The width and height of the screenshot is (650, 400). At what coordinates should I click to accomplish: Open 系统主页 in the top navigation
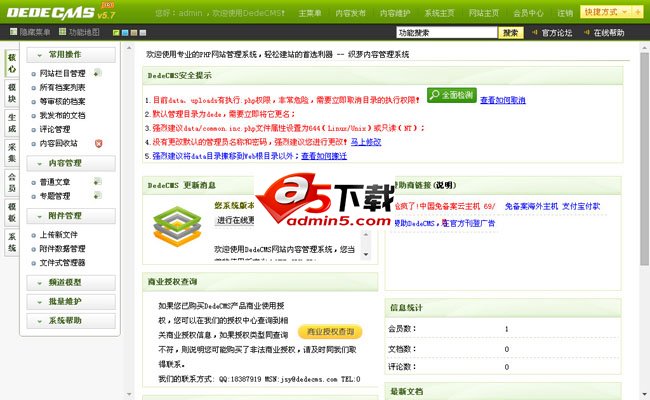pyautogui.click(x=439, y=13)
